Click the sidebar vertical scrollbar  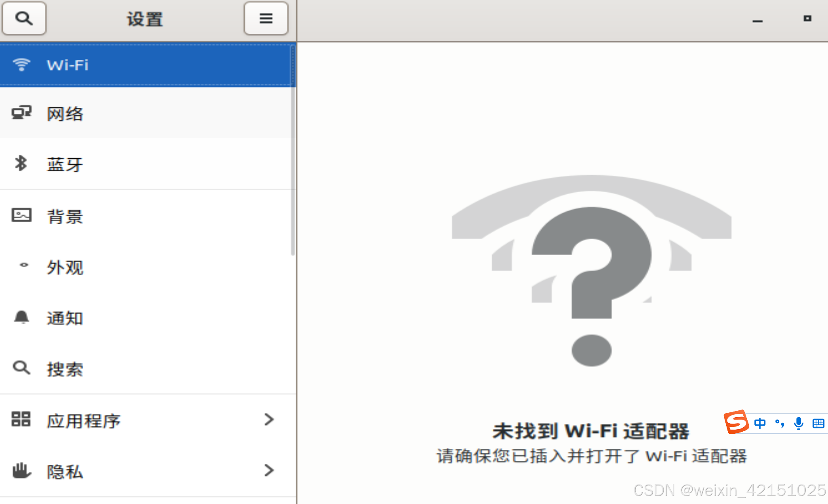pyautogui.click(x=293, y=149)
